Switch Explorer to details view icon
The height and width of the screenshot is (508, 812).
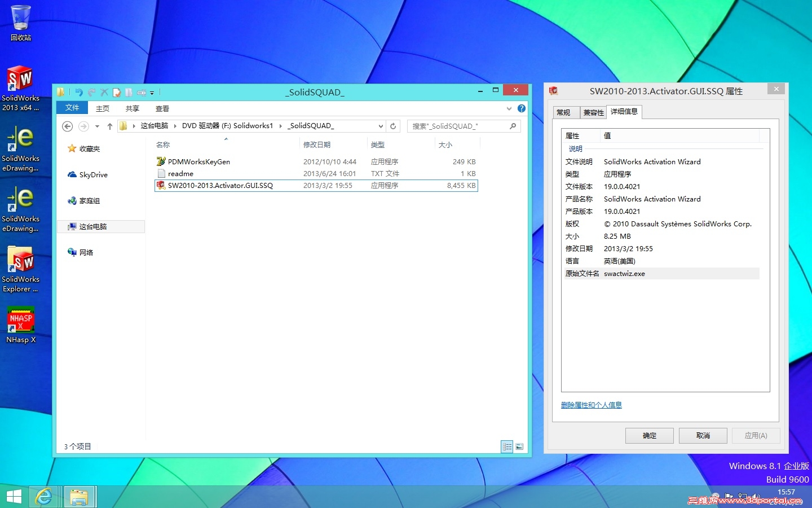point(507,446)
